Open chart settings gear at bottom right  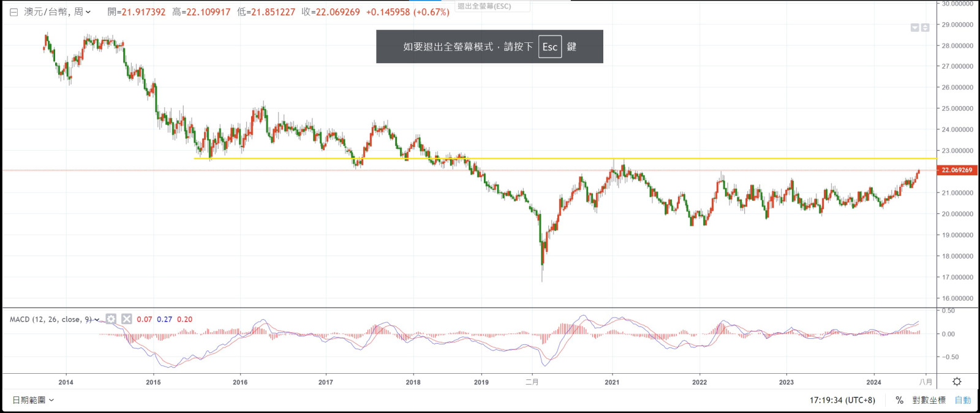[x=957, y=382]
